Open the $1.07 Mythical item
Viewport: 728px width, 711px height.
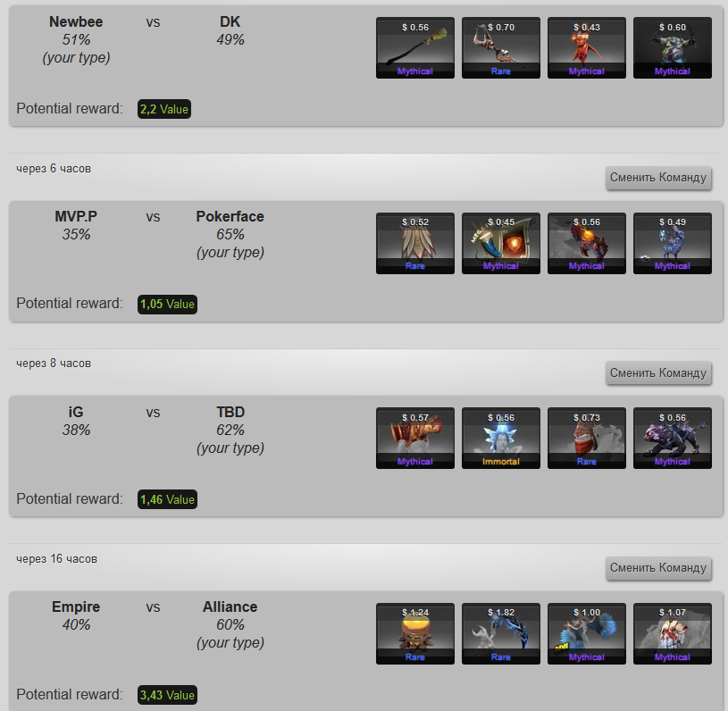[x=673, y=633]
